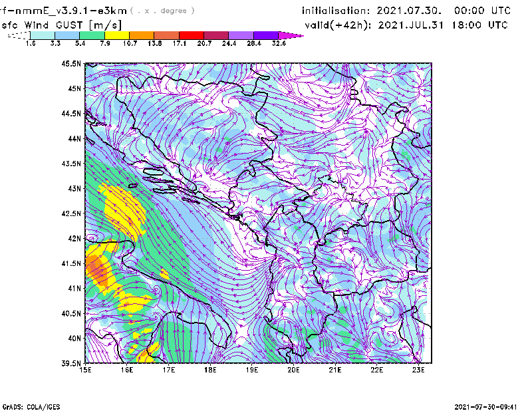
Task: Click the light cyan 1.6–3.3 legend swatch
Action: [x=43, y=35]
